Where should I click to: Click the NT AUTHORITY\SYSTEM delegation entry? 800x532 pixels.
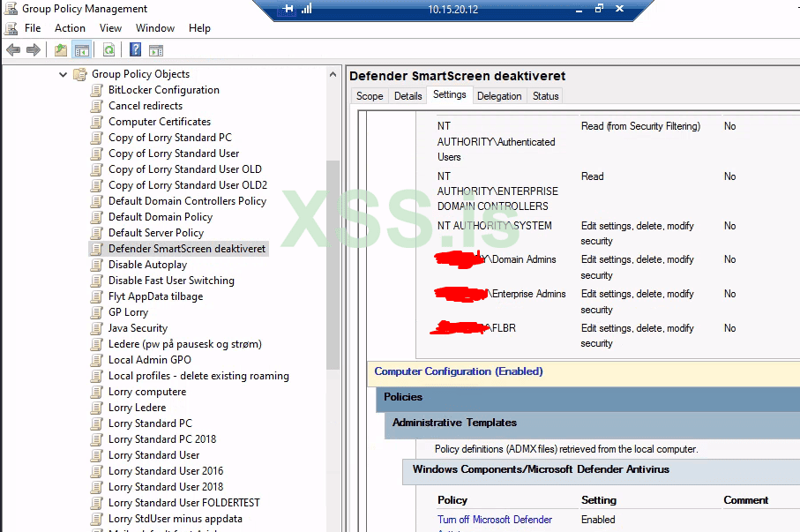(495, 226)
